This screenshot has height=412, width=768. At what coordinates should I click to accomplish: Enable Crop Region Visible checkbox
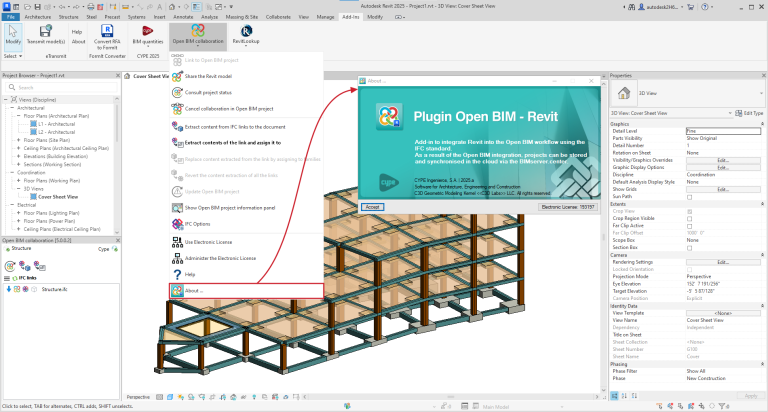[x=690, y=218]
